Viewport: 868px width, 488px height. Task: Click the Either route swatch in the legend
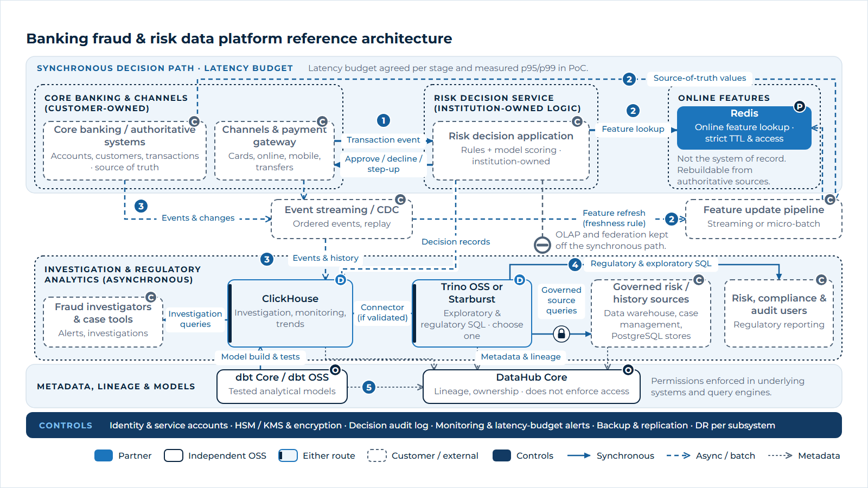coord(288,455)
